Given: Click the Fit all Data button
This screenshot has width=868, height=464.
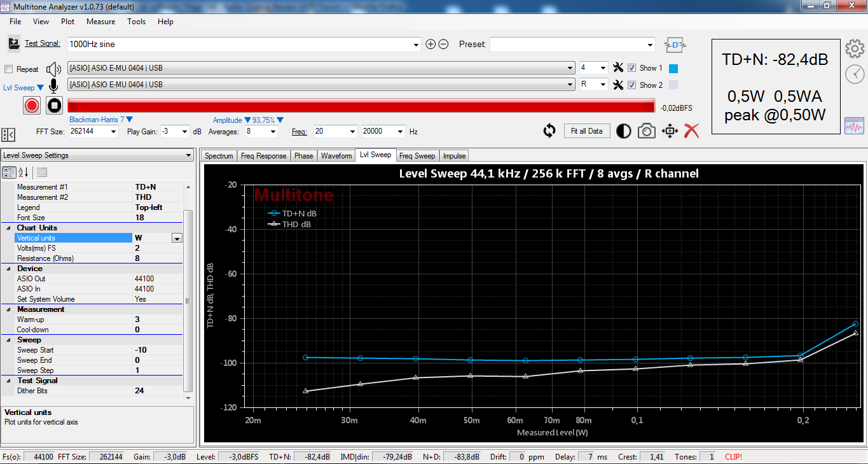Looking at the screenshot, I should 586,131.
